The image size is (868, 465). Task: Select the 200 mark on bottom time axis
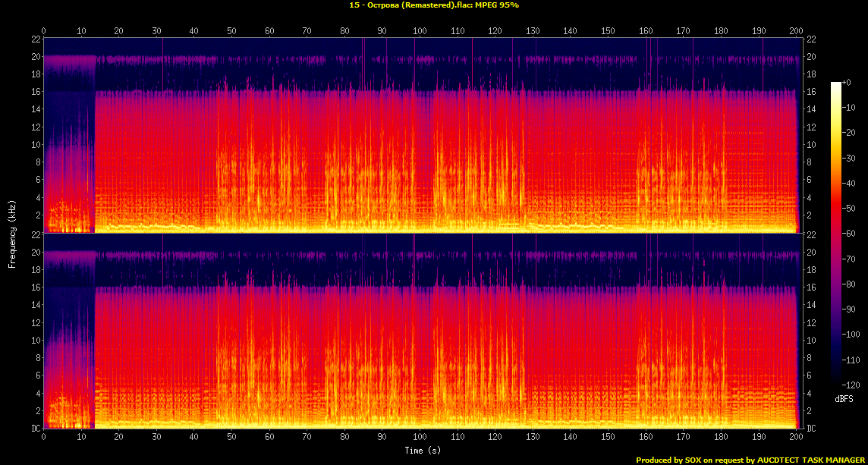click(795, 438)
